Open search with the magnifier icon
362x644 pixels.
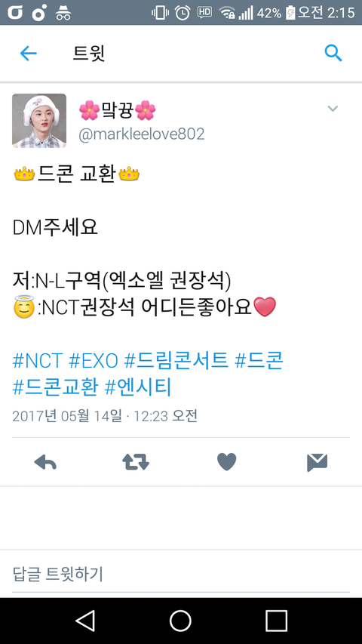pyautogui.click(x=333, y=54)
